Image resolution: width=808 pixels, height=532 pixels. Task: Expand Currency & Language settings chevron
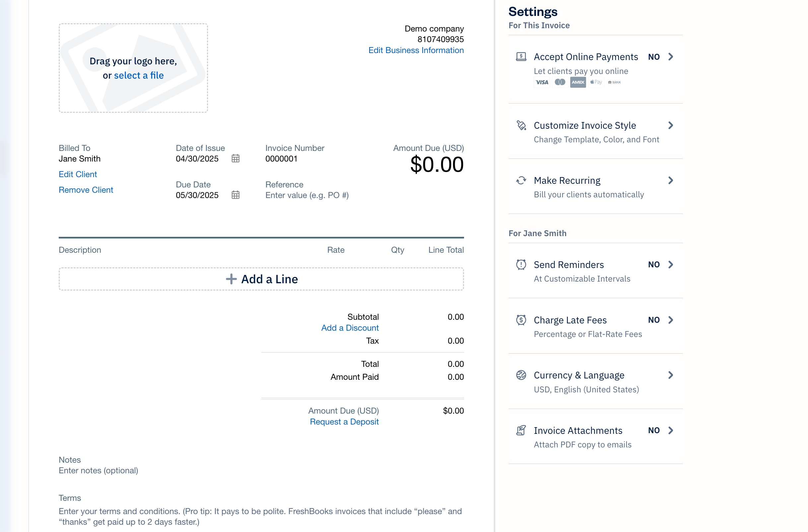point(670,375)
